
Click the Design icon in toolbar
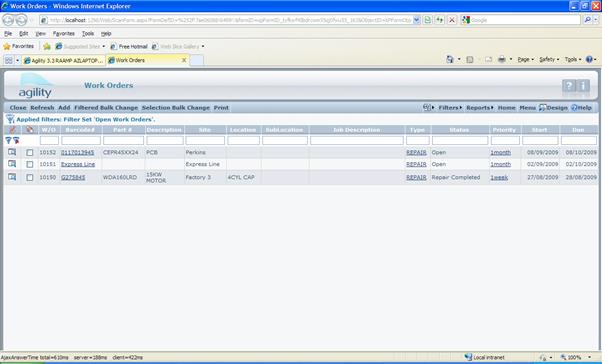coord(542,108)
